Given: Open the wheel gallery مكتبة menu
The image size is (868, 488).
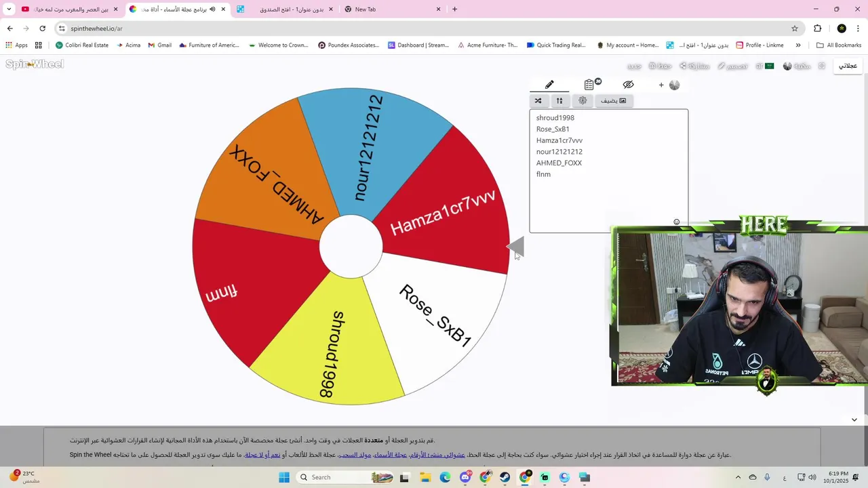Looking at the screenshot, I should 797,66.
